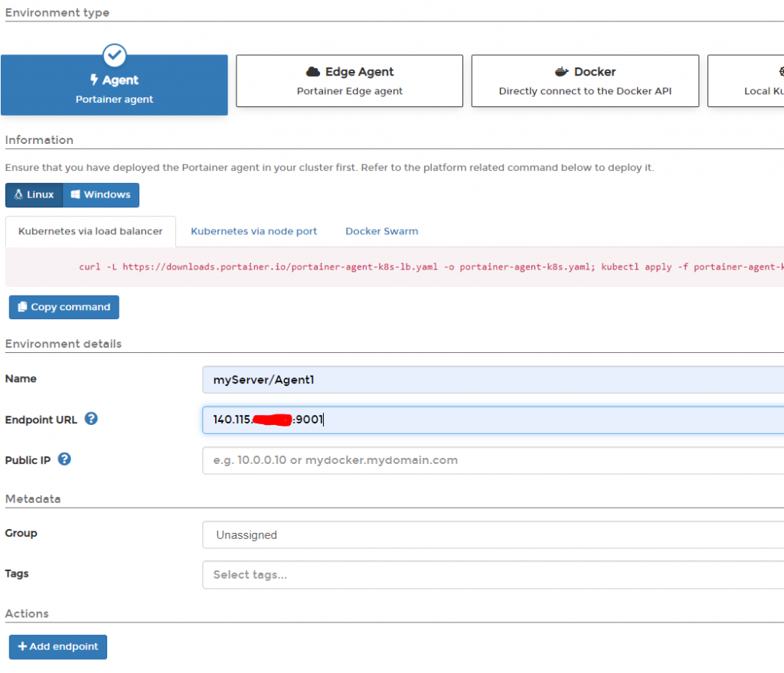Click the clipboard icon in Copy command

[x=22, y=306]
